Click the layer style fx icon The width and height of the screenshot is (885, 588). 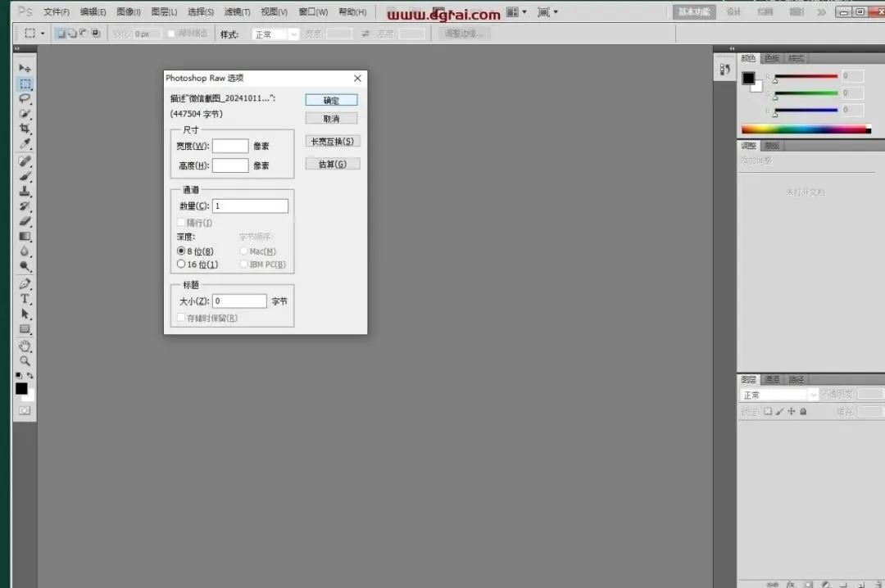pos(791,585)
